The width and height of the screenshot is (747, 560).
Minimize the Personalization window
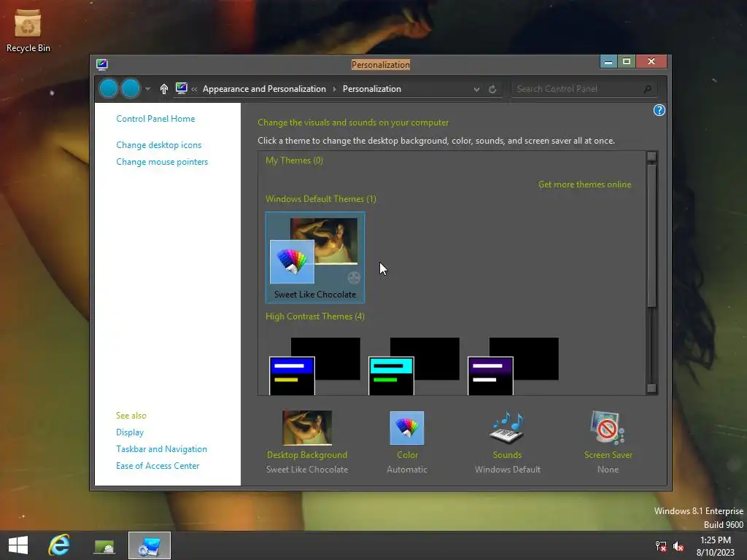click(x=608, y=62)
